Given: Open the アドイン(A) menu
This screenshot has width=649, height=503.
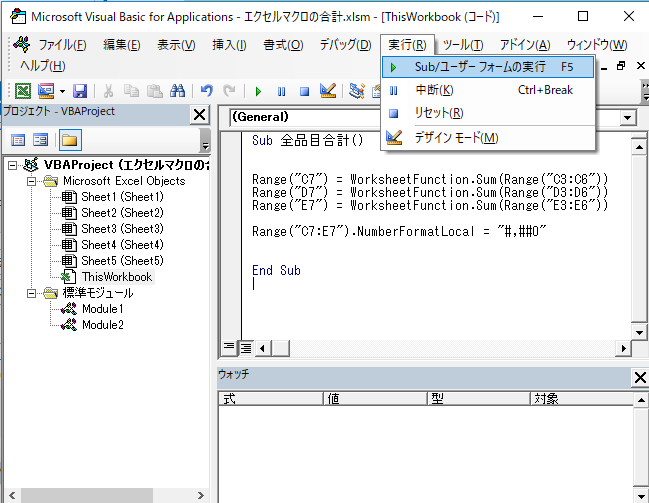Looking at the screenshot, I should (x=525, y=45).
